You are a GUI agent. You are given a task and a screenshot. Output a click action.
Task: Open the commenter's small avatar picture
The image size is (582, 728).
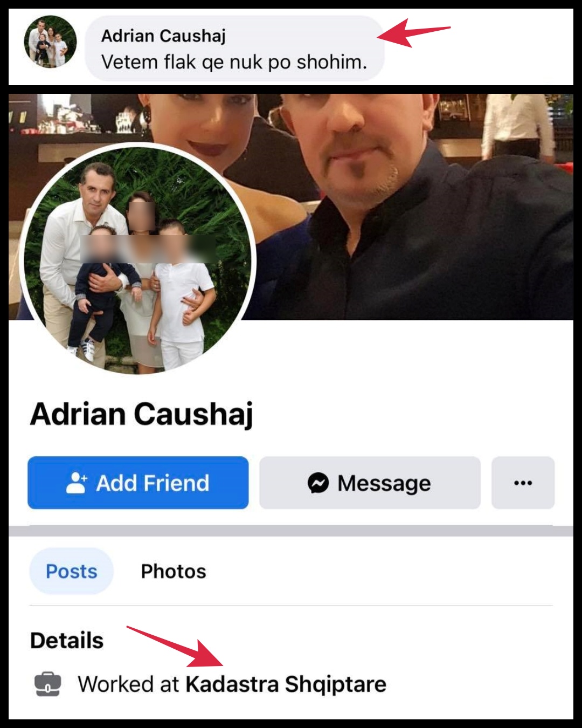[x=51, y=42]
